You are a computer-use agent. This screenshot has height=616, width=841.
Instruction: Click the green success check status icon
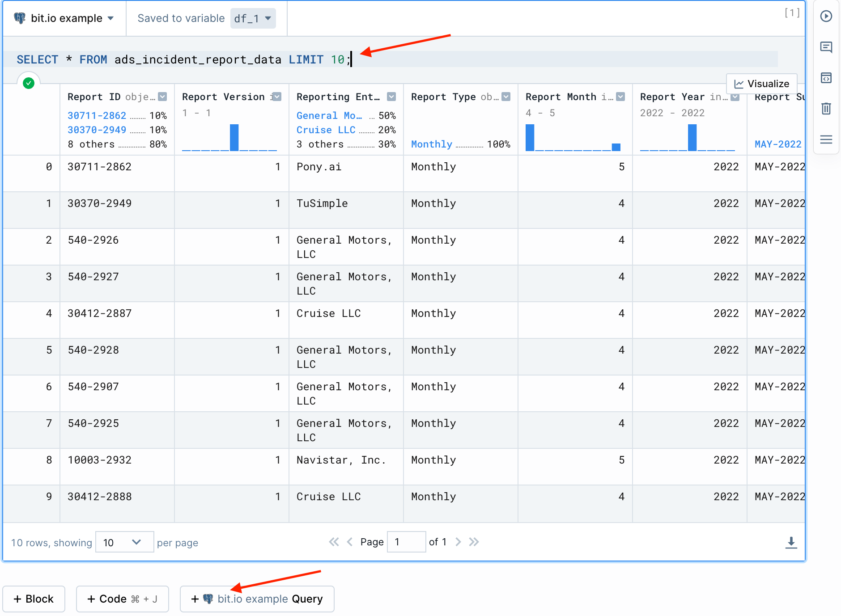coord(29,83)
